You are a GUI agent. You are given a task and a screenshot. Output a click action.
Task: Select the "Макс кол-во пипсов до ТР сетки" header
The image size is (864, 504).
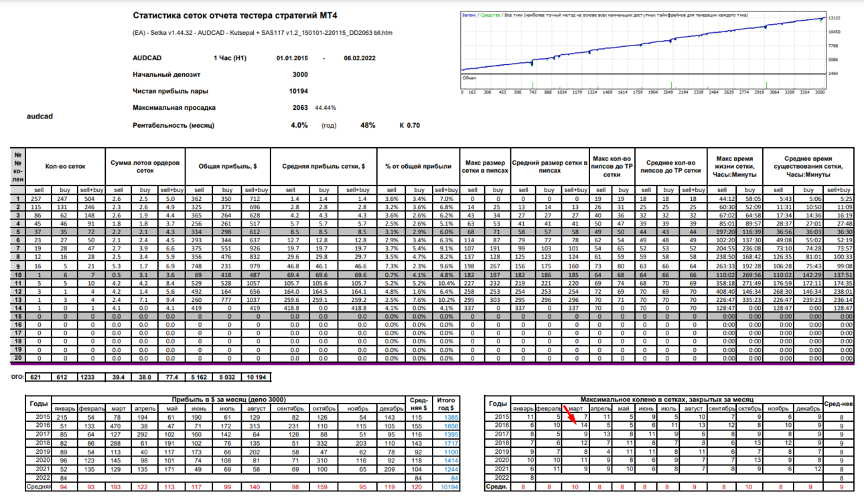(x=611, y=166)
